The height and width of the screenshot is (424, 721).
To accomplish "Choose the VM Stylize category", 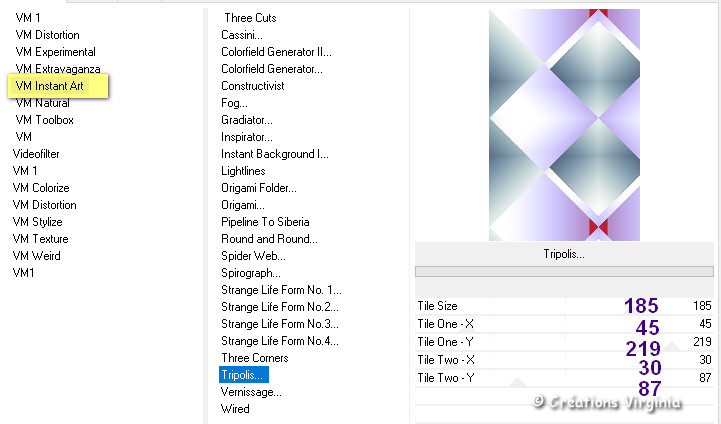I will (x=37, y=222).
